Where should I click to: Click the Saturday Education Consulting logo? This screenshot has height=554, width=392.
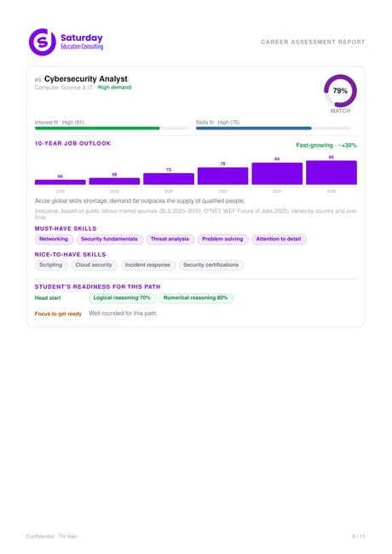pos(66,42)
